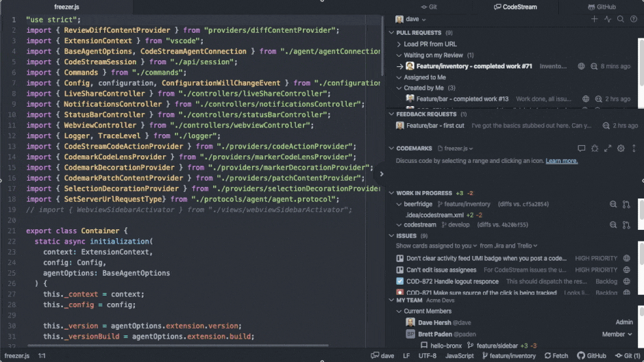
Task: Collapse Created by Me group
Action: pos(399,88)
